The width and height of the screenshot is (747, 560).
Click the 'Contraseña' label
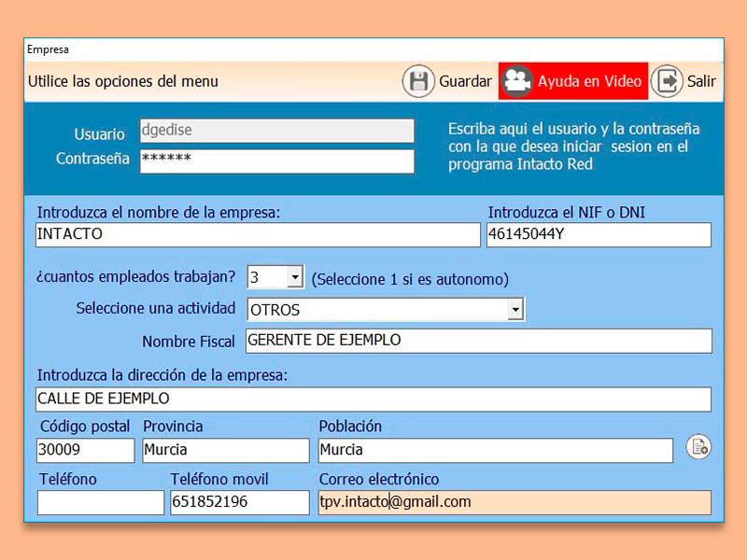click(92, 158)
